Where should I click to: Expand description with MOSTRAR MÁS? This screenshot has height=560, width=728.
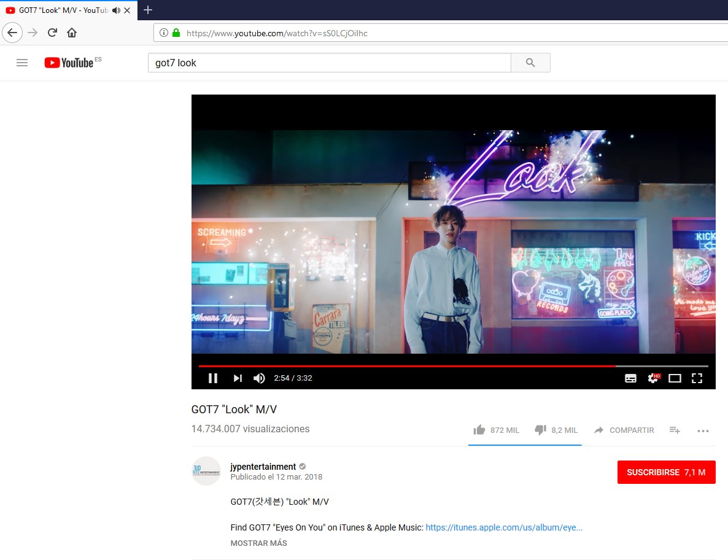(x=258, y=543)
